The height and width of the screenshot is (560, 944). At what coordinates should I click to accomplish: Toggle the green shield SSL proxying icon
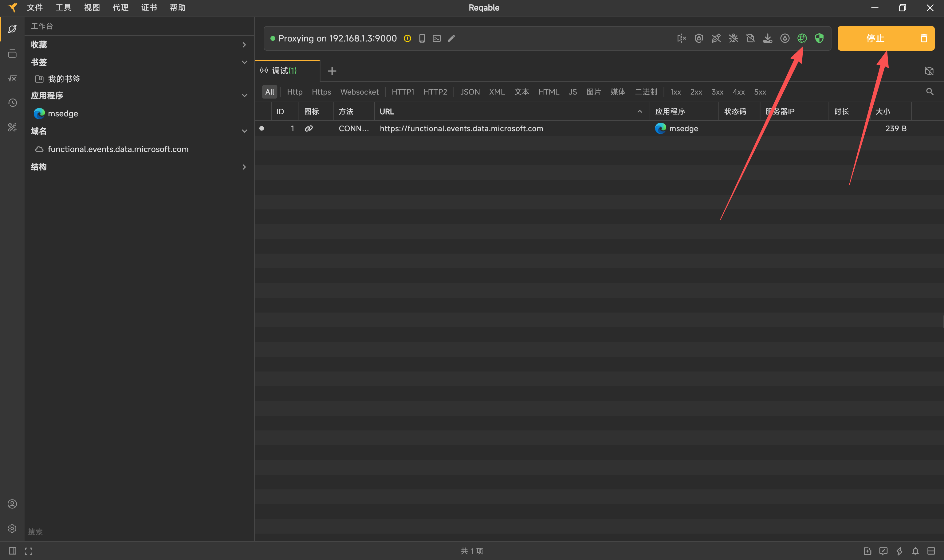[819, 38]
